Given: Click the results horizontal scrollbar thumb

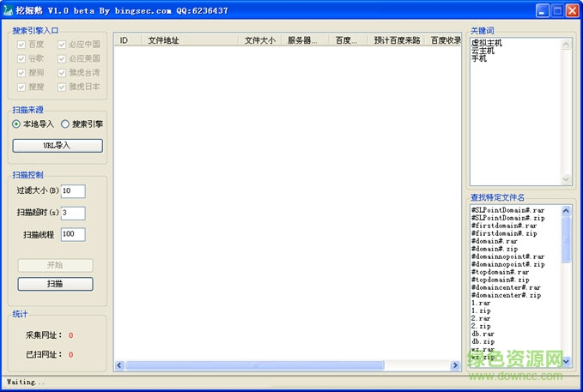Looking at the screenshot, I should pyautogui.click(x=255, y=365).
